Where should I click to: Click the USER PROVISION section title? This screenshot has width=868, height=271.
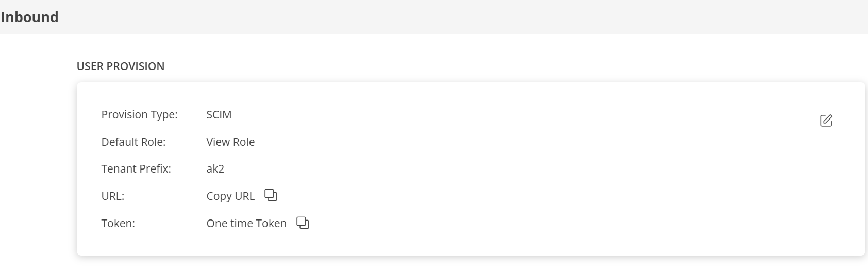(121, 66)
